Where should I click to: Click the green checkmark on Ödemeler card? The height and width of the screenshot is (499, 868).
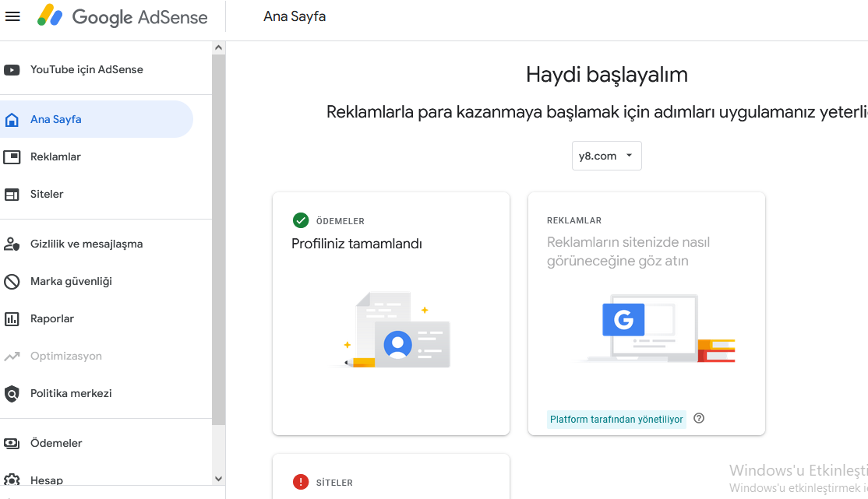click(x=301, y=221)
